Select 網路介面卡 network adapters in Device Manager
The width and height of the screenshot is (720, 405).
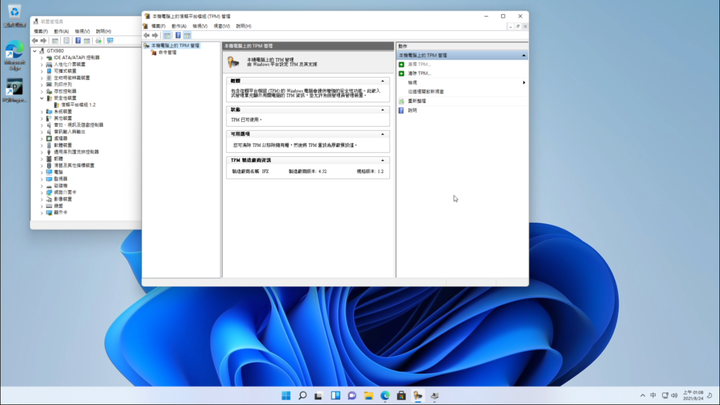click(65, 192)
